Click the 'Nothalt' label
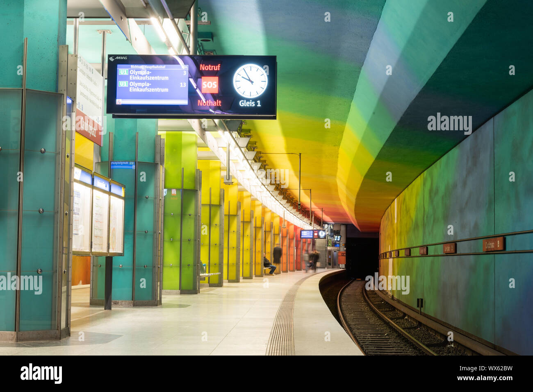533x392 pixels. click(x=209, y=103)
